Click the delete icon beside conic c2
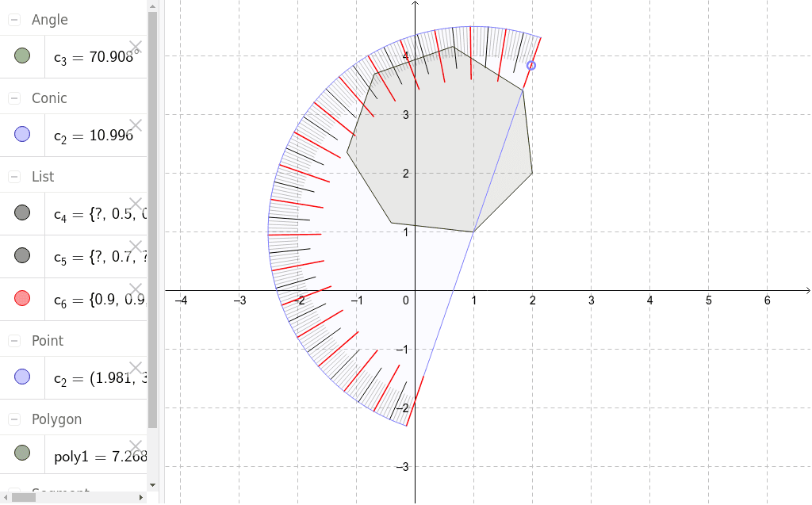The width and height of the screenshot is (812, 505). (135, 124)
